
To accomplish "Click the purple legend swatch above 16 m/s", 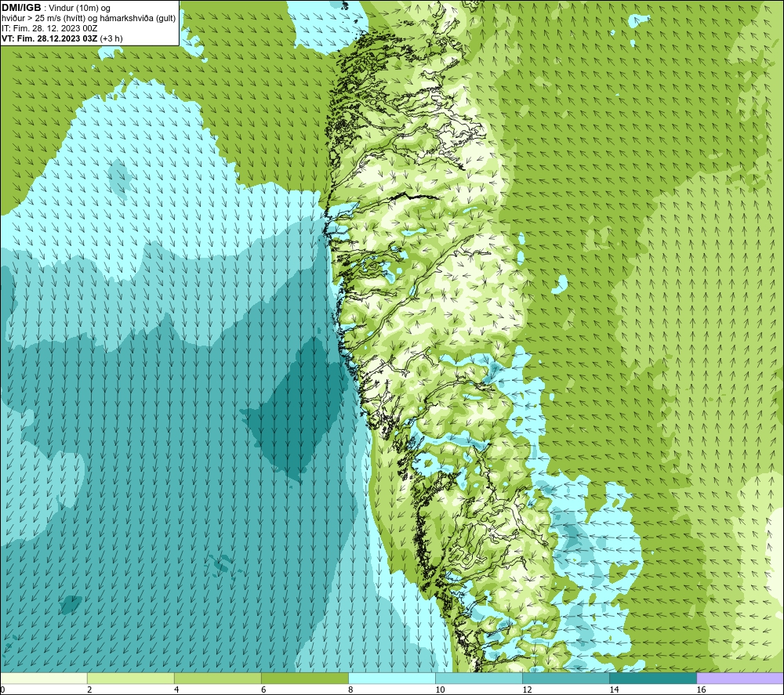I will (x=740, y=678).
